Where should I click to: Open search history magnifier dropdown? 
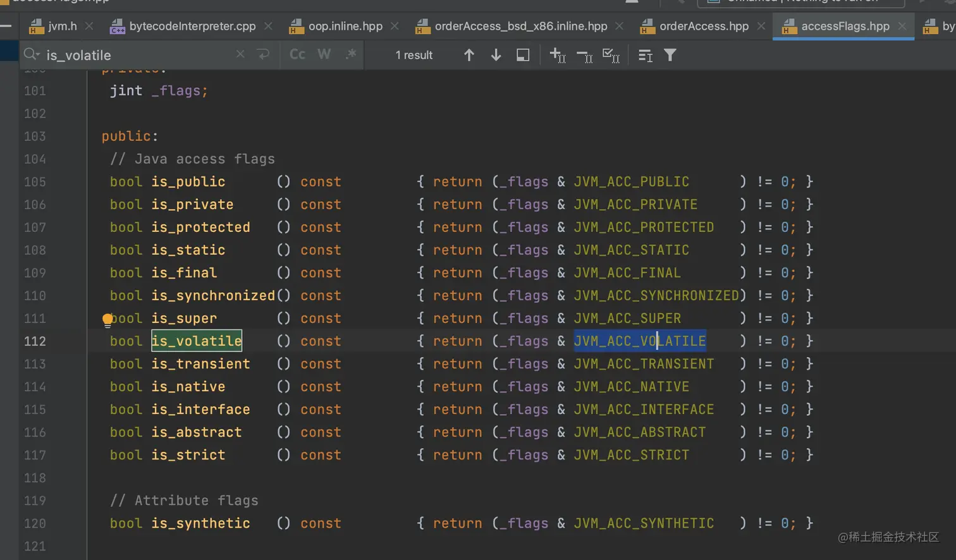click(32, 55)
